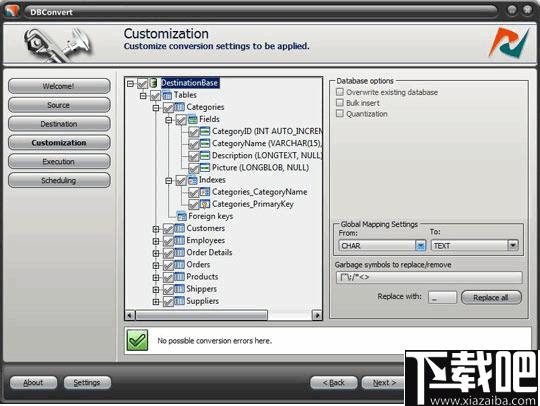
Task: Click the Foreign keys icon
Action: 181,216
